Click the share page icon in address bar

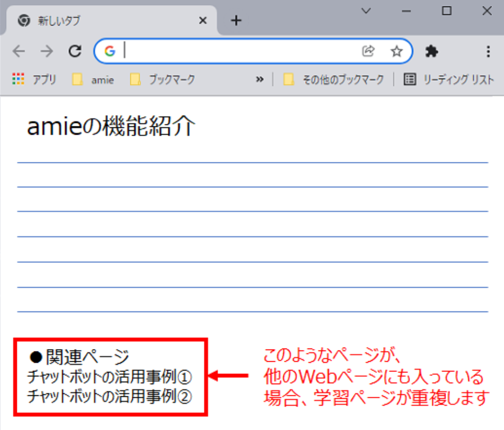point(368,51)
